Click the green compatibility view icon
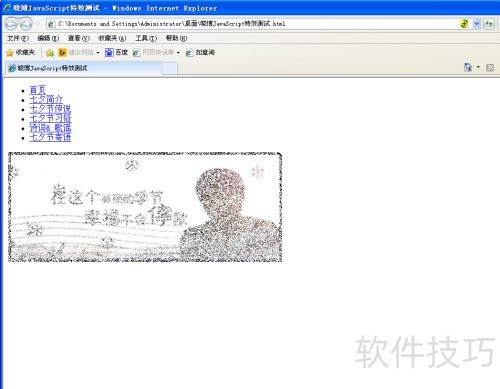500x389 pixels. point(464,24)
